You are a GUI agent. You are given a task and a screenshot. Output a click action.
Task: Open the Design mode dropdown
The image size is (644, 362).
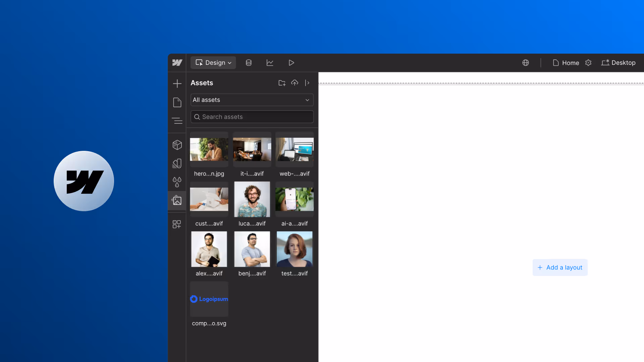tap(213, 63)
